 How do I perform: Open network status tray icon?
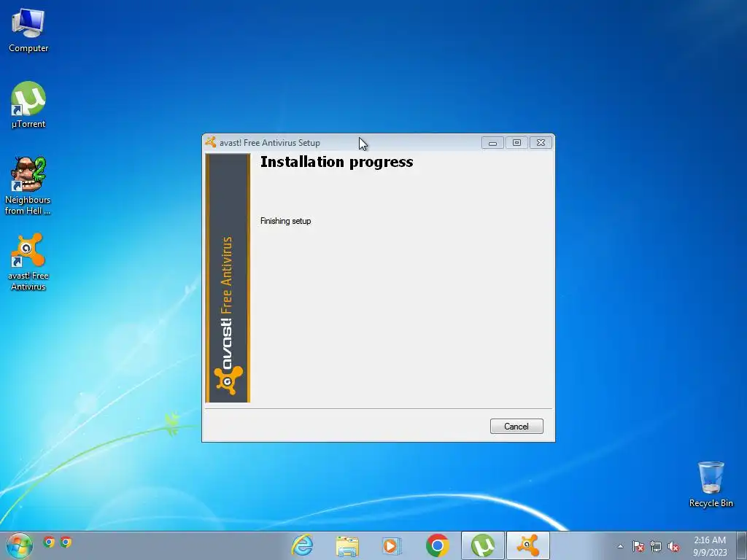[656, 547]
